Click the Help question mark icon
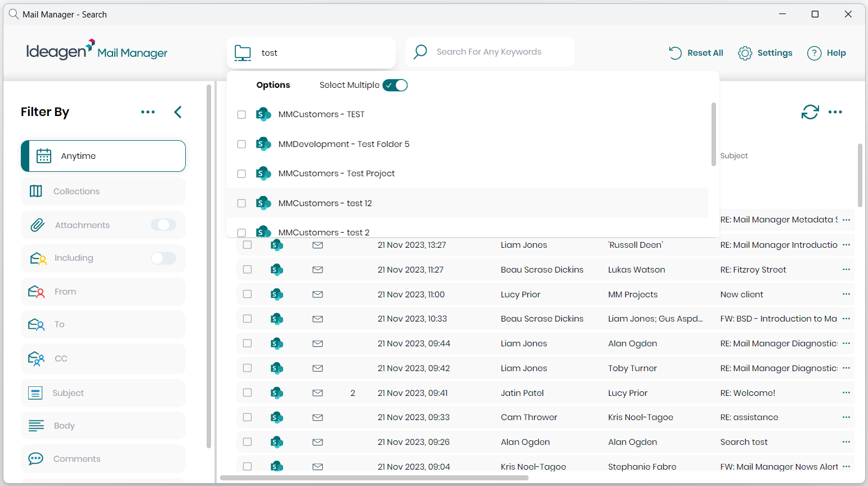 [x=814, y=53]
